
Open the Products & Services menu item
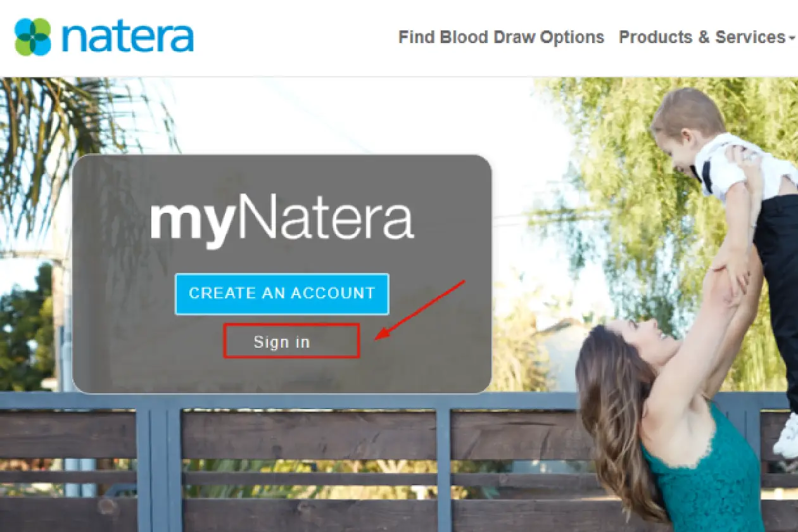click(x=702, y=37)
